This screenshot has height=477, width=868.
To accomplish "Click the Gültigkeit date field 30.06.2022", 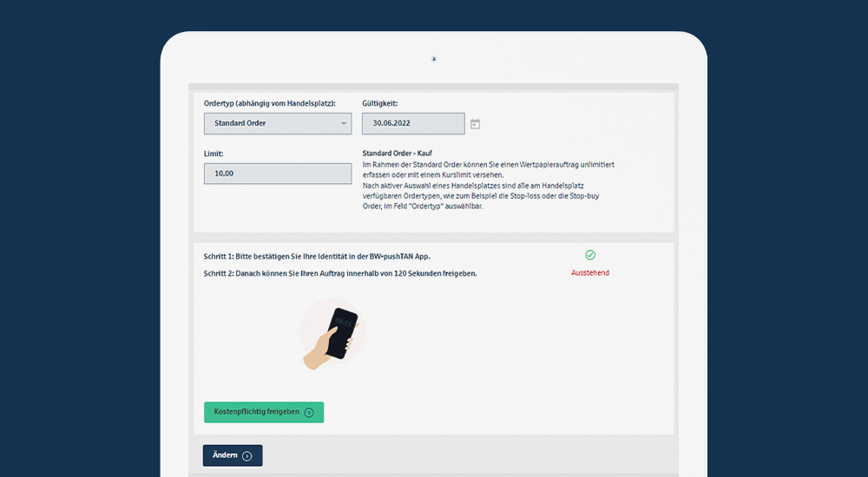I will click(x=413, y=123).
